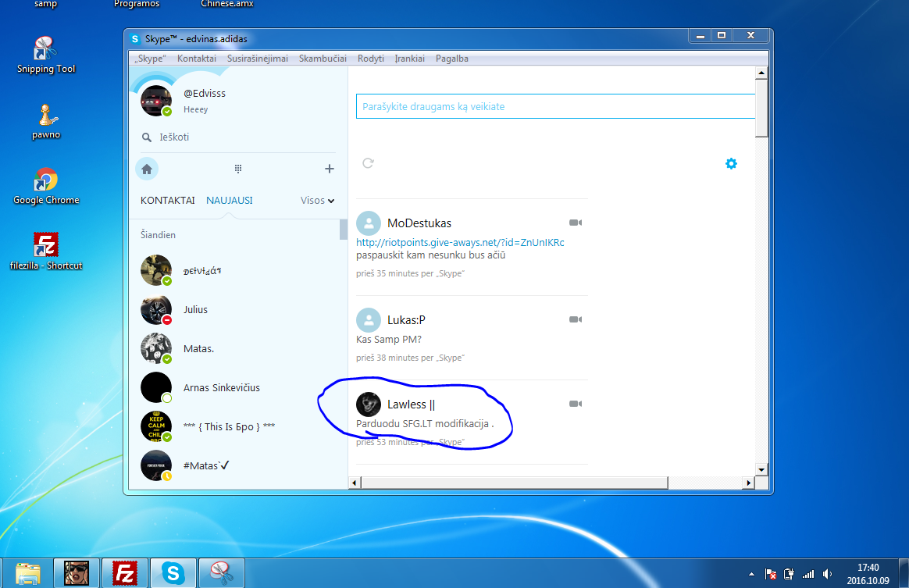Switch to NAUJAUSI tab
This screenshot has height=588, width=909.
[x=230, y=200]
